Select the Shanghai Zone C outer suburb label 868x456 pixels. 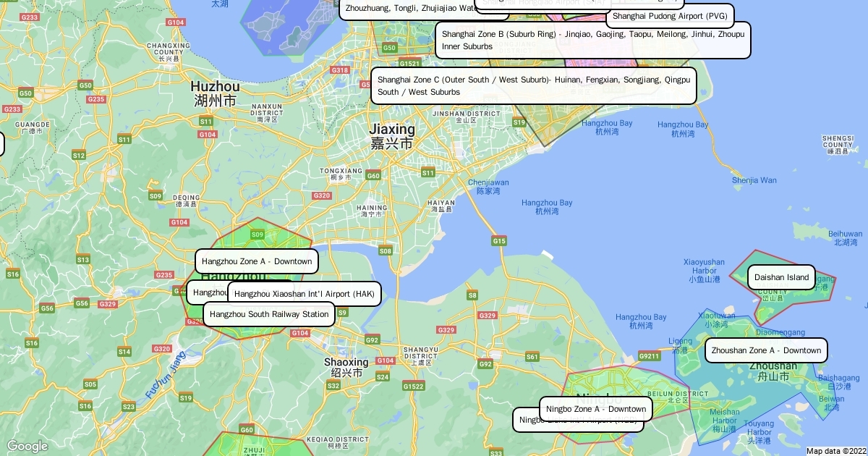(x=534, y=85)
